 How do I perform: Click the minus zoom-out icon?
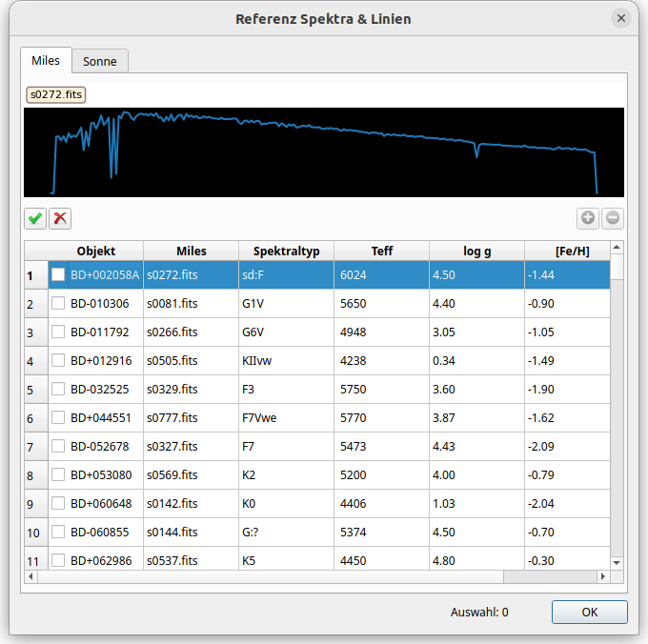tap(613, 218)
